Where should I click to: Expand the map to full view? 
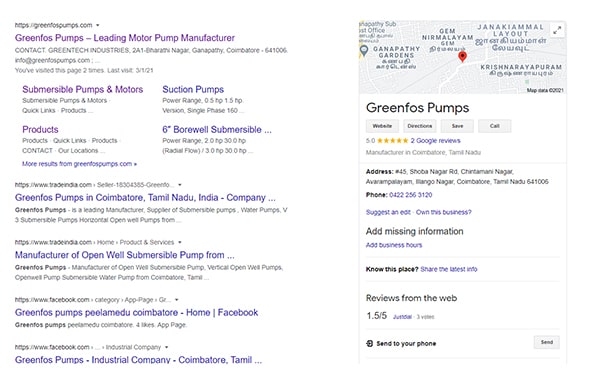557,30
